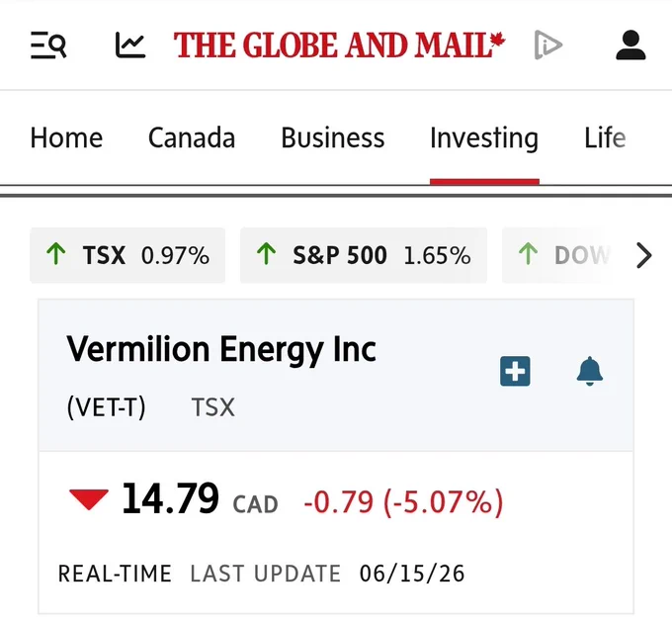Open the user account profile icon
672x624 pixels.
tap(630, 45)
